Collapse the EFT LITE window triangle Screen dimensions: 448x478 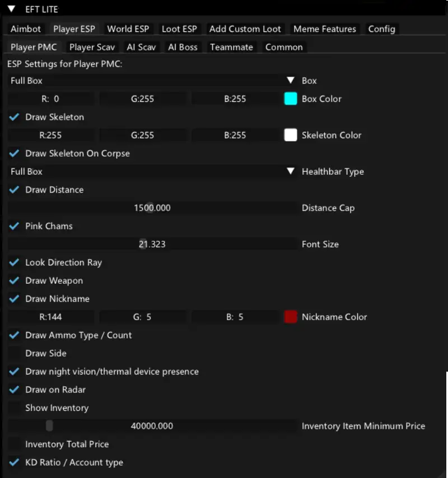click(x=12, y=9)
